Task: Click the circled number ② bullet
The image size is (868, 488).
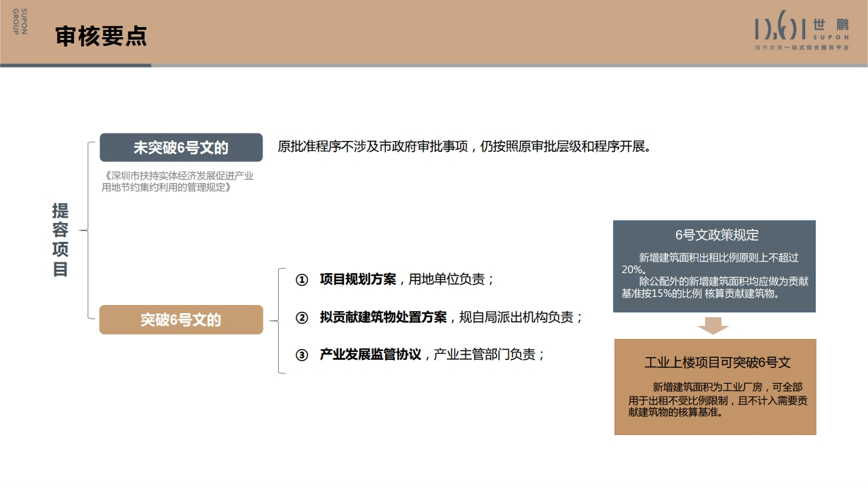Action: (x=302, y=317)
